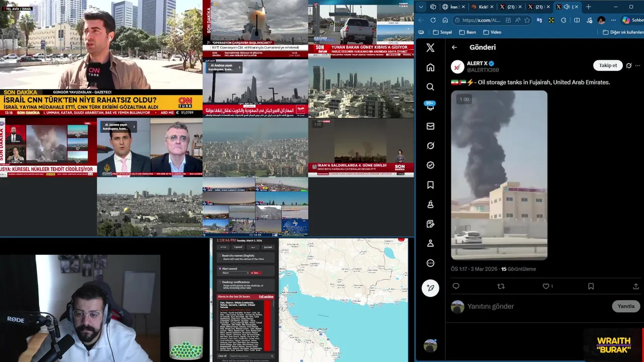Open the browser tab list chevron
The height and width of the screenshot is (362, 644).
[x=421, y=7]
